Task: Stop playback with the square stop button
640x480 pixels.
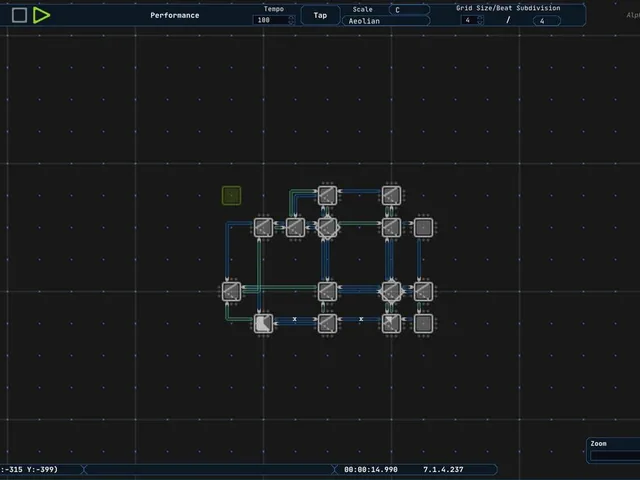Action: [19, 15]
